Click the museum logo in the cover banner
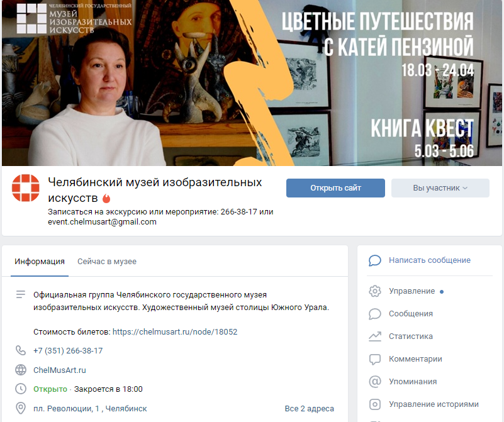 (74, 18)
